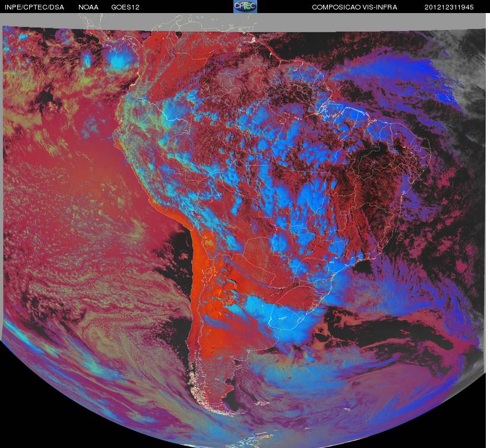Click the GOES12 satellite label
The height and width of the screenshot is (448, 490).
(125, 7)
